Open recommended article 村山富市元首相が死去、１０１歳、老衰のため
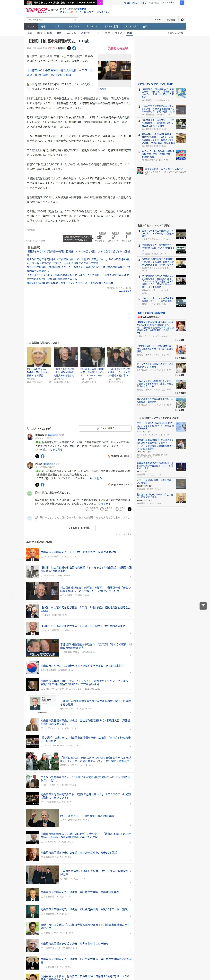 [x=79, y=552]
